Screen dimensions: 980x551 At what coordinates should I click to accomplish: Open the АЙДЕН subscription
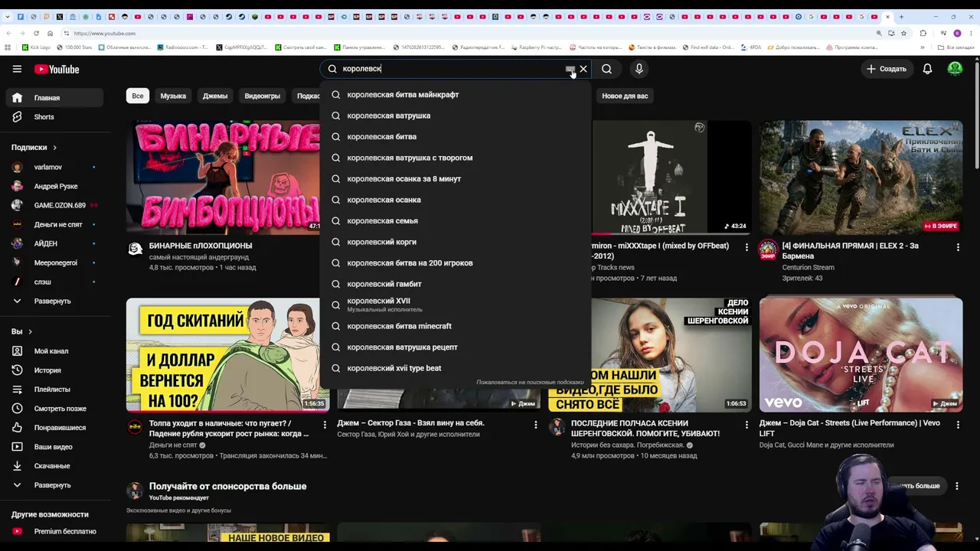tap(55, 243)
